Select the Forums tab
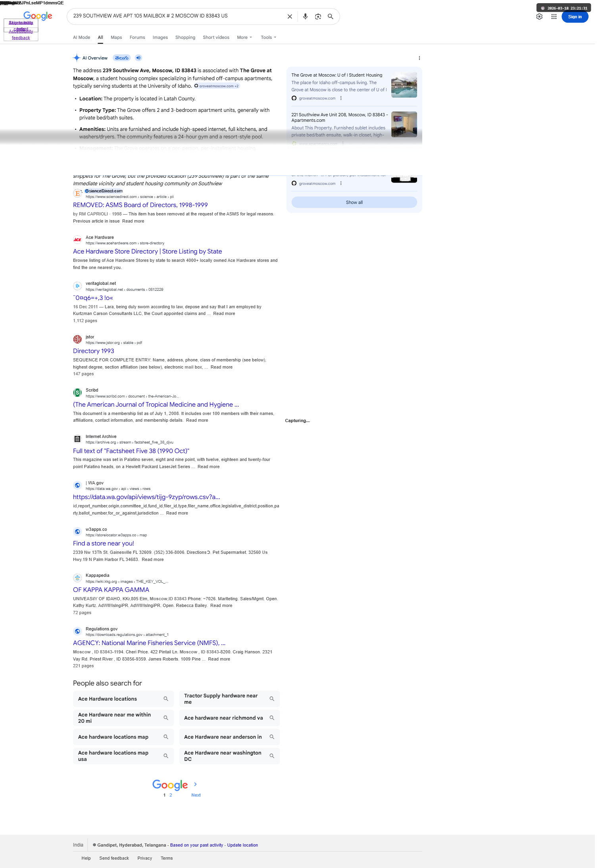The height and width of the screenshot is (868, 602). coord(137,37)
